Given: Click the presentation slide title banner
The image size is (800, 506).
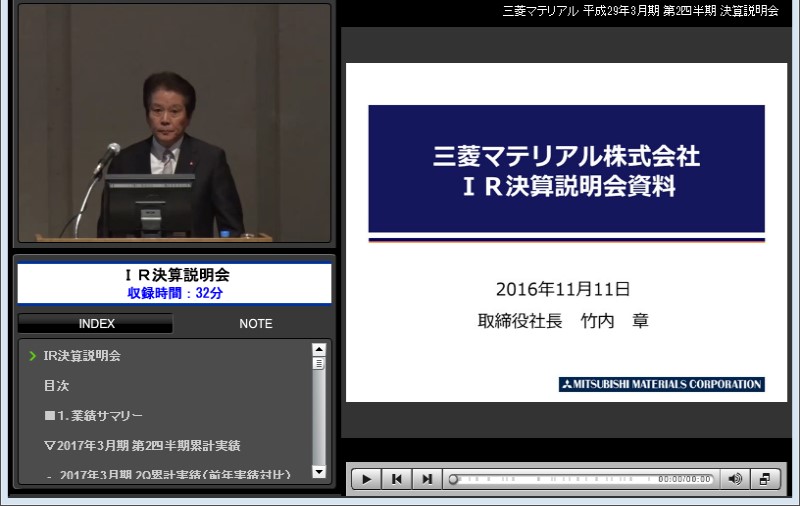Looking at the screenshot, I should 566,169.
